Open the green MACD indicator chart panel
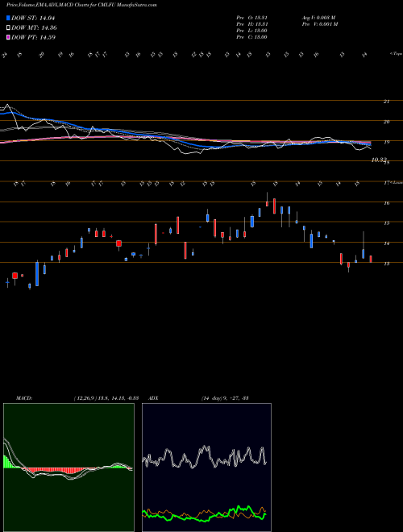The image size is (403, 532). 69,468
